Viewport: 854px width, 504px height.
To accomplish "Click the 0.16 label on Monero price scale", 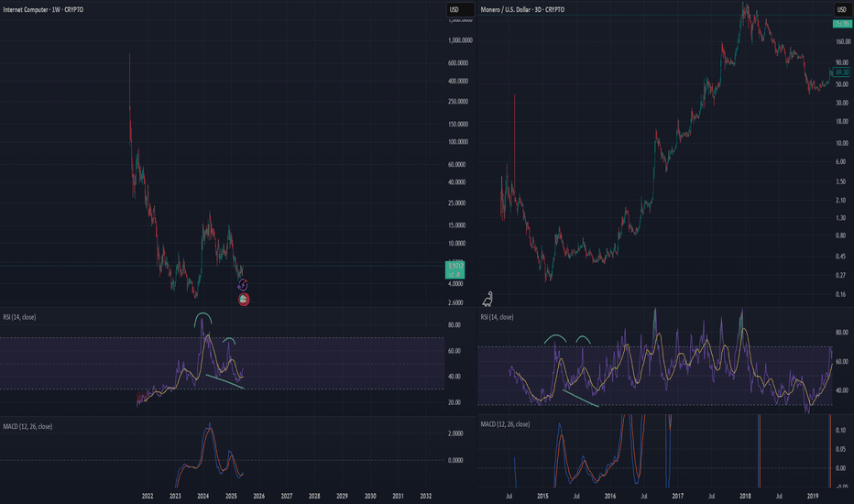I will [x=841, y=294].
